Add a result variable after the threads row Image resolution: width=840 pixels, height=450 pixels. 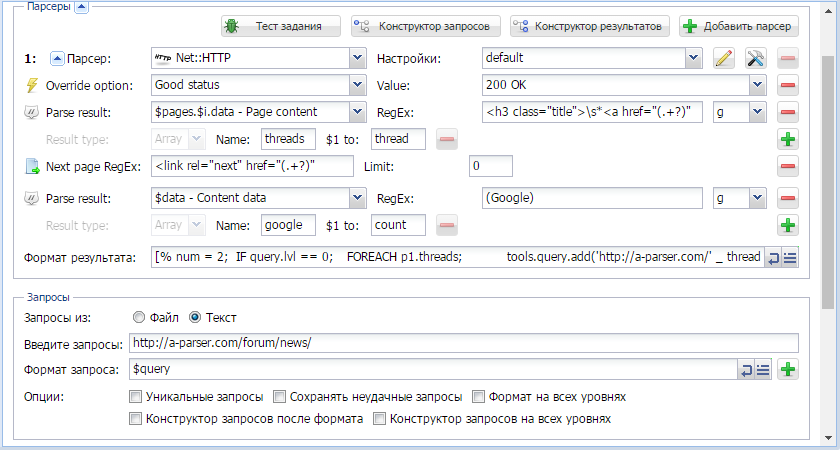pos(788,139)
